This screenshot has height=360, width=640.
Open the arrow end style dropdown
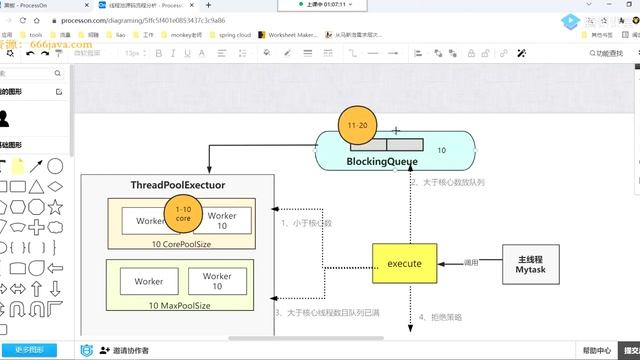click(393, 53)
